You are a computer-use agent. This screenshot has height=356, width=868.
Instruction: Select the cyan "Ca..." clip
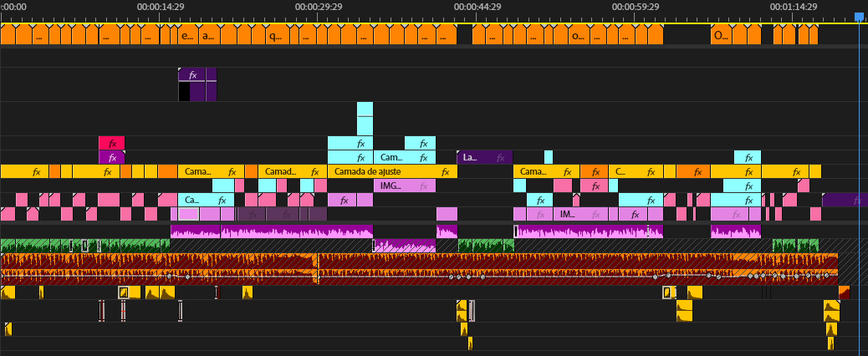(x=206, y=200)
